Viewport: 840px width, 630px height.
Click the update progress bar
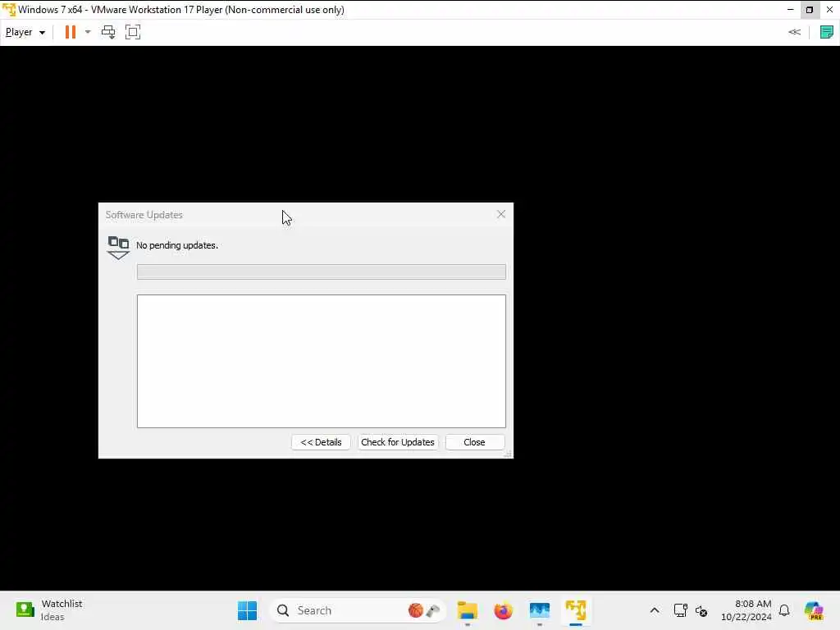point(322,272)
